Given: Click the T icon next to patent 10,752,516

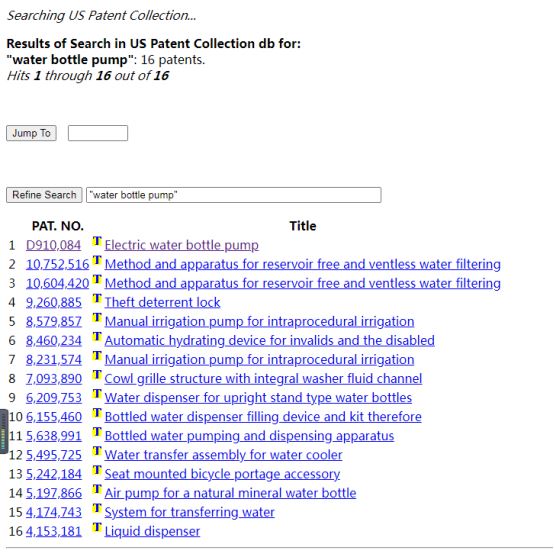Looking at the screenshot, I should tap(97, 260).
